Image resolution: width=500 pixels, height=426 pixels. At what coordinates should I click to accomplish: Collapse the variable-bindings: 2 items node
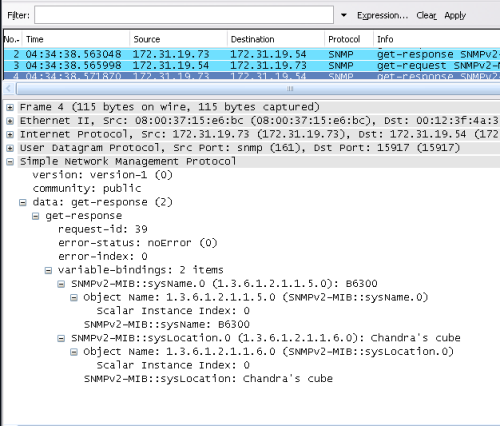click(48, 270)
